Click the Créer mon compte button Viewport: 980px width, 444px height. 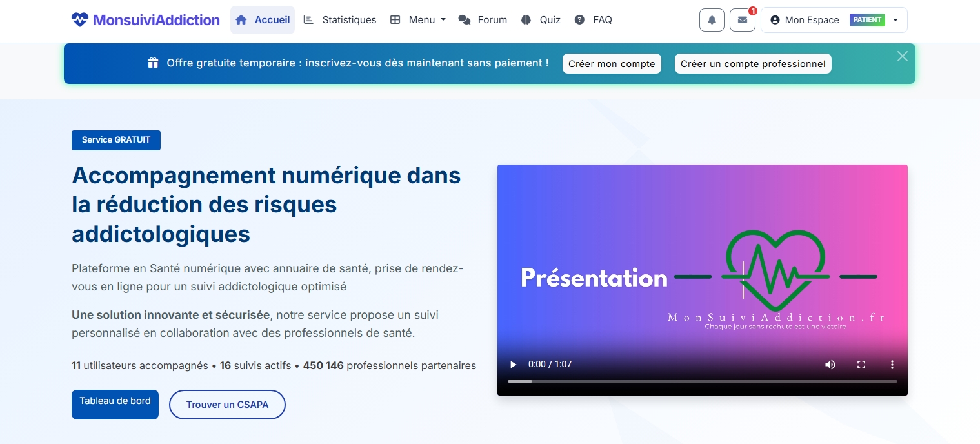pos(611,64)
